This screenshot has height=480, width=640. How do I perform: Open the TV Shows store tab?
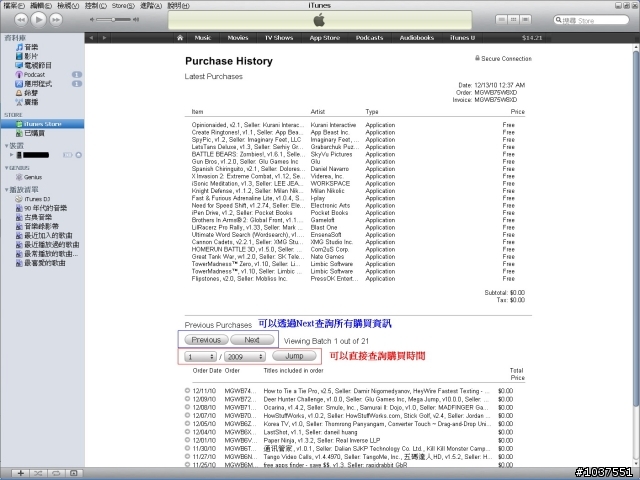[279, 38]
